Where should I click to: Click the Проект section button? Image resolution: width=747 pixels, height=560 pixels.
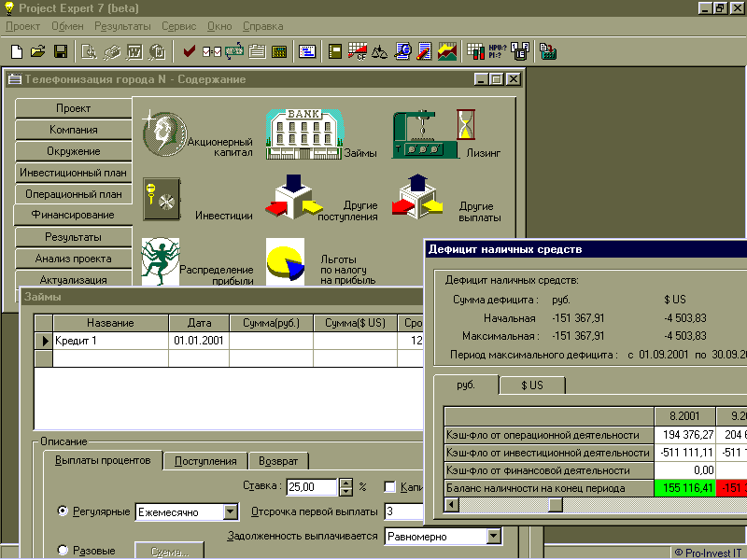tap(74, 108)
